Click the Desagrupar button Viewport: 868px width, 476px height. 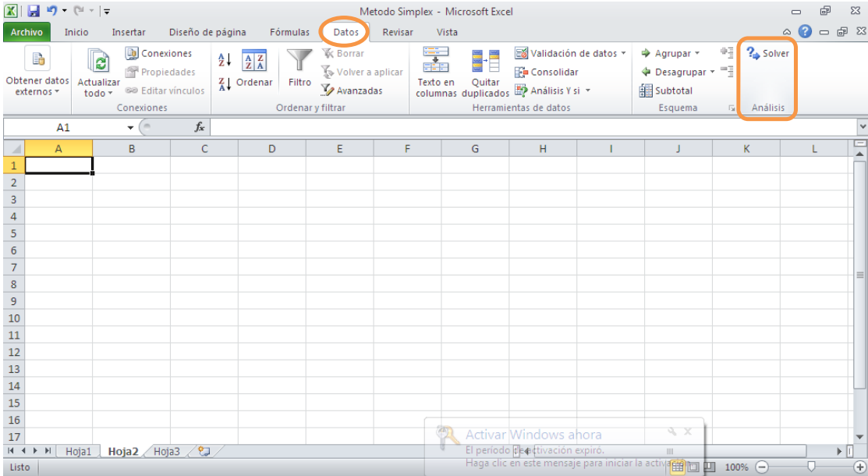tap(674, 72)
